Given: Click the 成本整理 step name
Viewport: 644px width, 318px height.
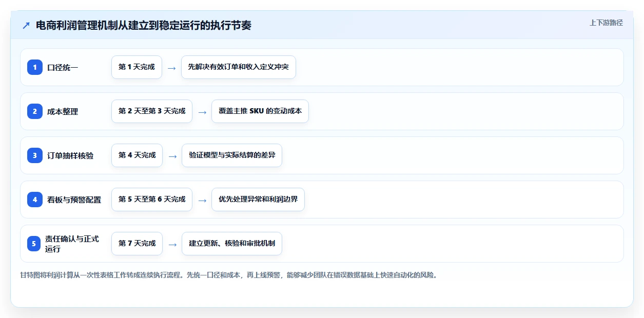Looking at the screenshot, I should click(63, 111).
